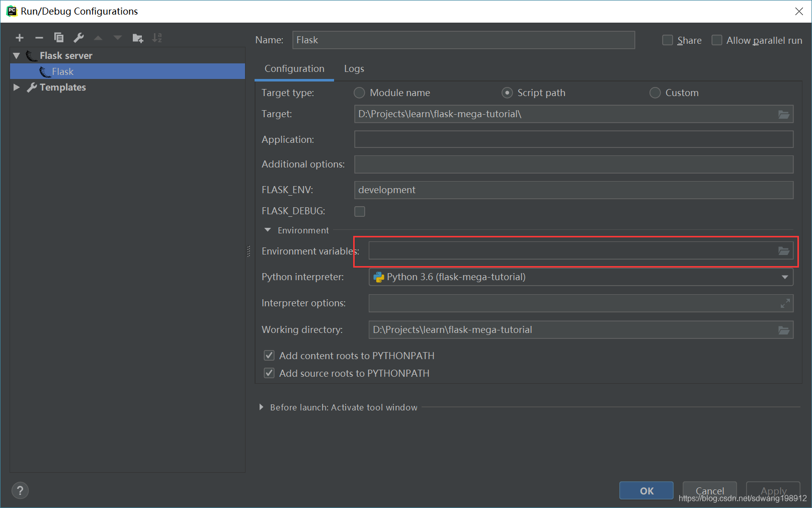Image resolution: width=812 pixels, height=508 pixels.
Task: Remove selected configuration with minus icon
Action: coord(39,38)
